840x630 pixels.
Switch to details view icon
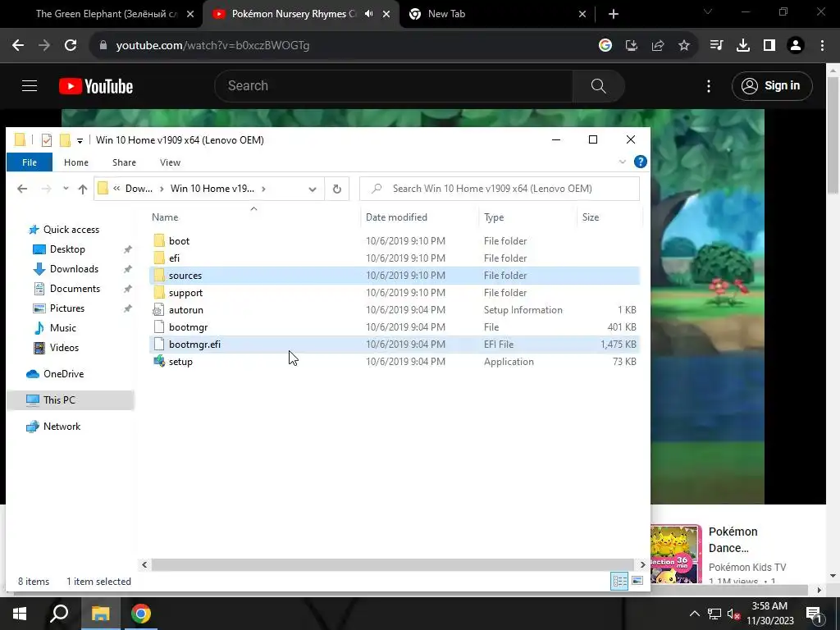pyautogui.click(x=620, y=581)
